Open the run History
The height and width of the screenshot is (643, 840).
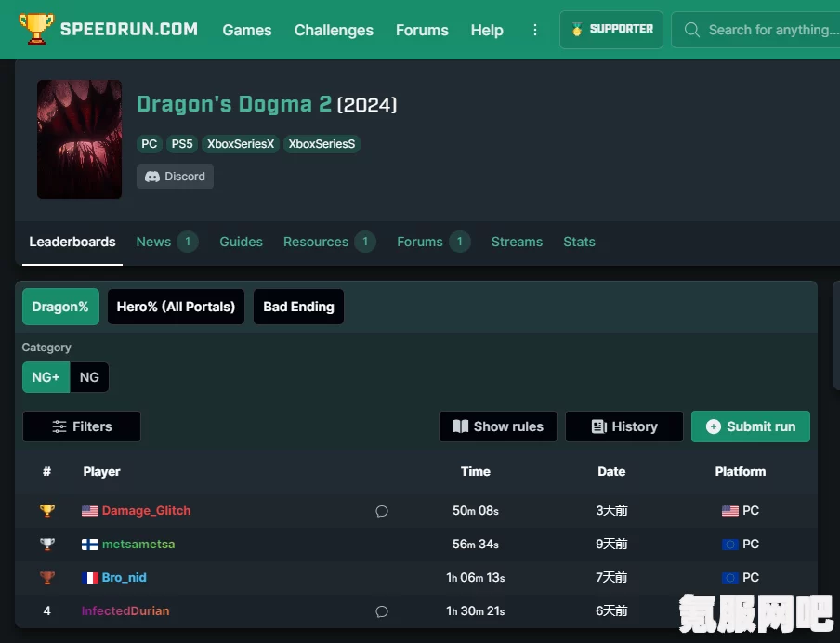pos(624,426)
